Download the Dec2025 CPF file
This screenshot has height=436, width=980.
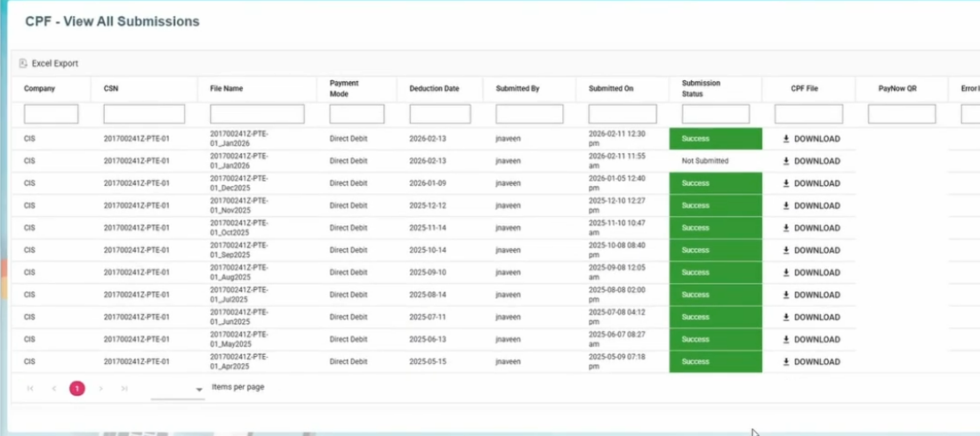coord(810,183)
